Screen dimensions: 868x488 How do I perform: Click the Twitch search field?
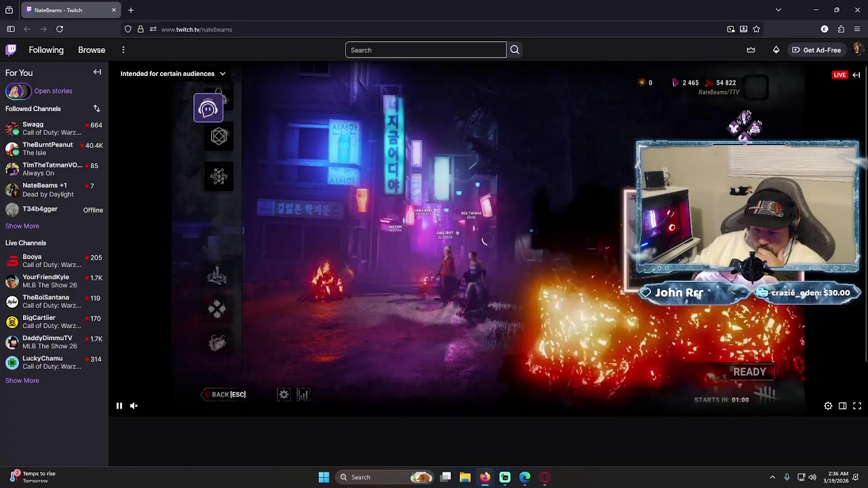[x=426, y=49]
